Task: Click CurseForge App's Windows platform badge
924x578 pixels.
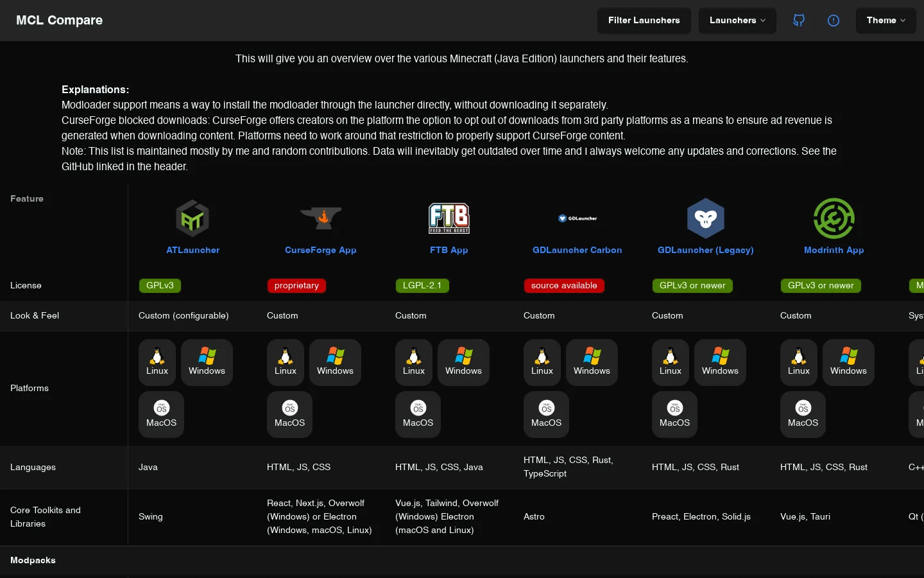Action: click(335, 362)
